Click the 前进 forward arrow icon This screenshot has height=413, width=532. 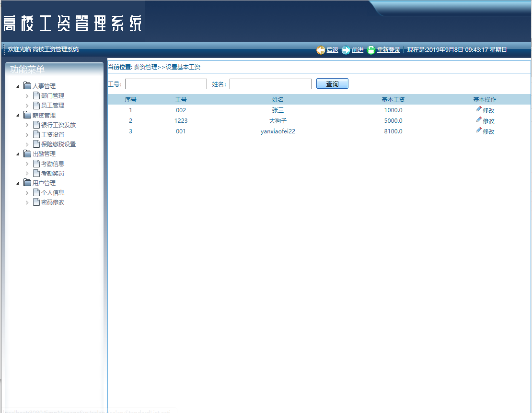coord(346,49)
